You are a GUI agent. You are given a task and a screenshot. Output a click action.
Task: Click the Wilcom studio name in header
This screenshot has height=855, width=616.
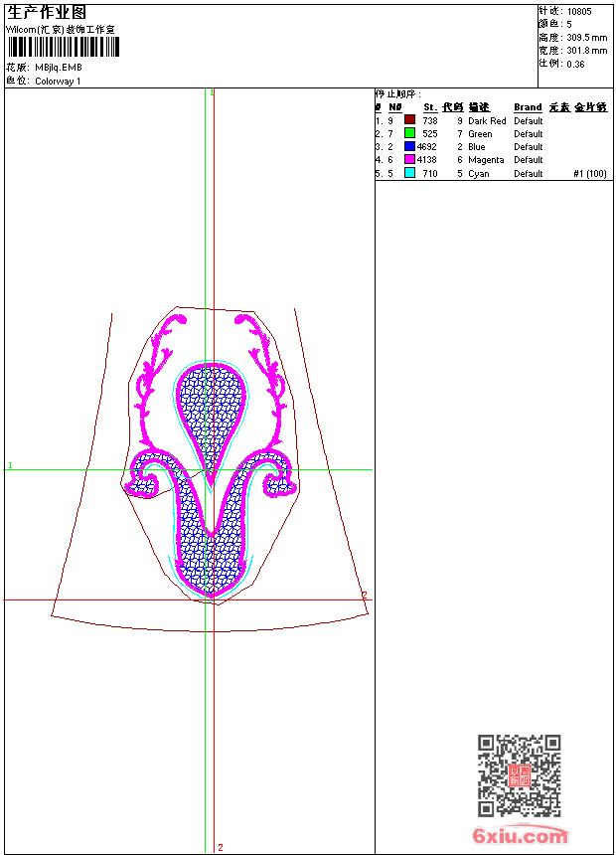[x=61, y=30]
